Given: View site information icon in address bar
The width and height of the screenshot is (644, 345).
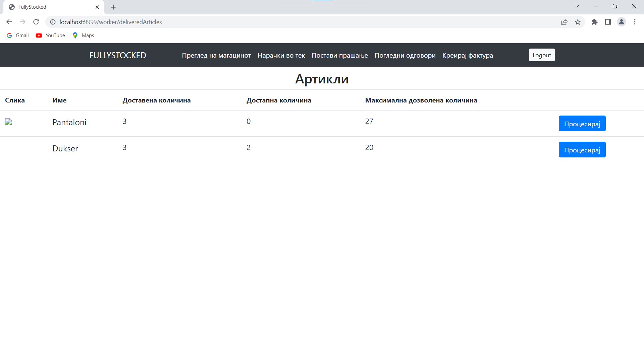Looking at the screenshot, I should [53, 22].
